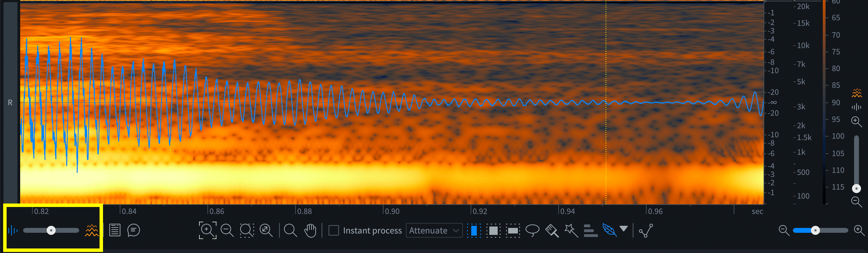Viewport: 868px width, 253px height.
Task: Expand the triangle arrow beside the feather tool
Action: click(624, 229)
